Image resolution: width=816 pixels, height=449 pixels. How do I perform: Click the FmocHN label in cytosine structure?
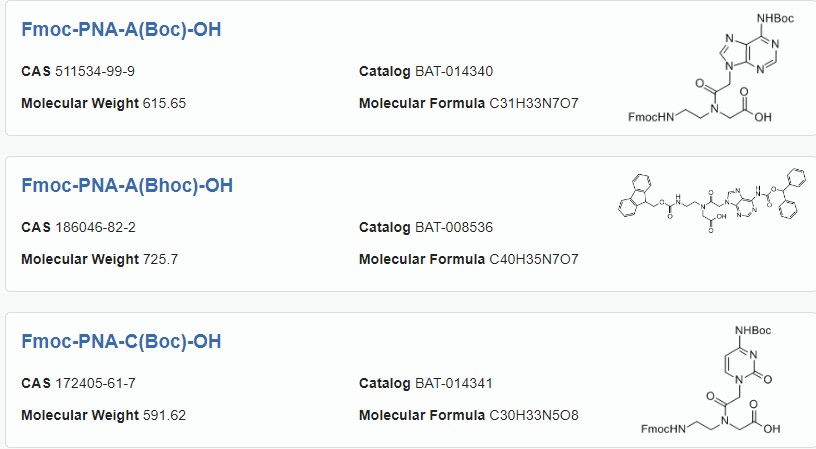[x=664, y=429]
